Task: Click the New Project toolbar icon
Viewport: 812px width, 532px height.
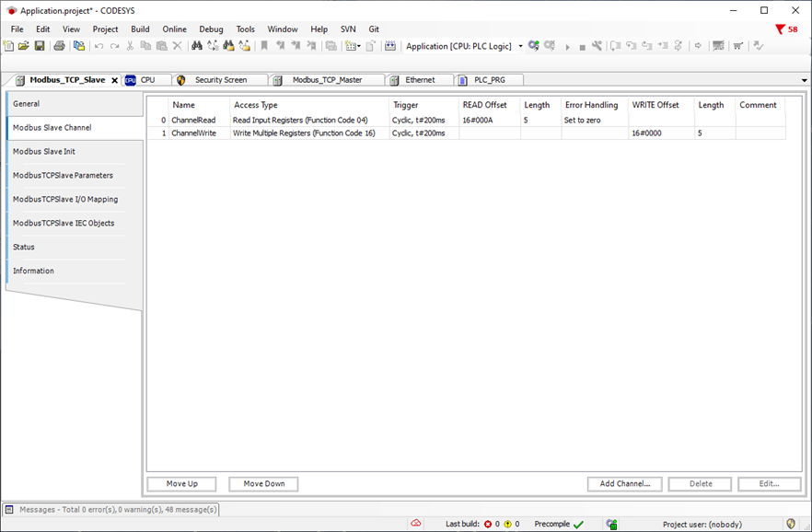Action: tap(9, 46)
